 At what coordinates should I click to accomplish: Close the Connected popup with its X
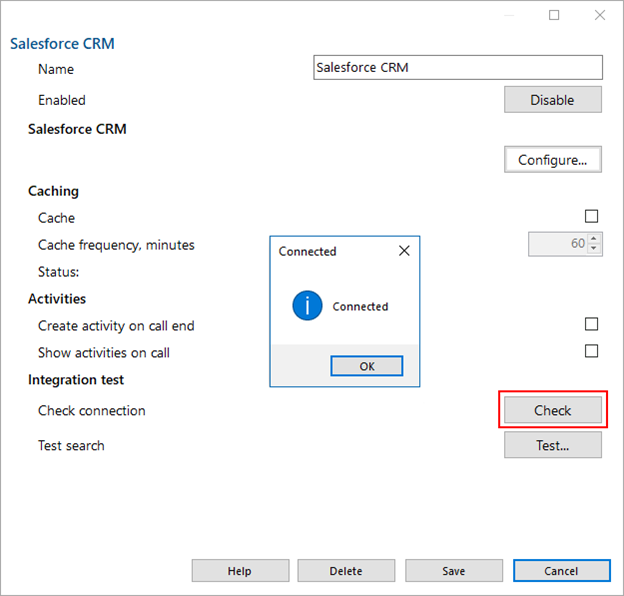tap(404, 251)
